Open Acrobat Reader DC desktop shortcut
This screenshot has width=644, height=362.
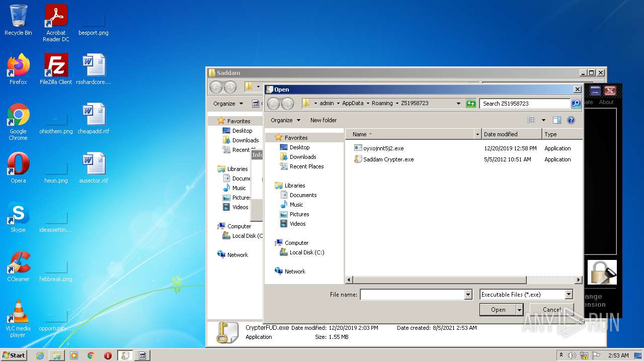coord(56,23)
